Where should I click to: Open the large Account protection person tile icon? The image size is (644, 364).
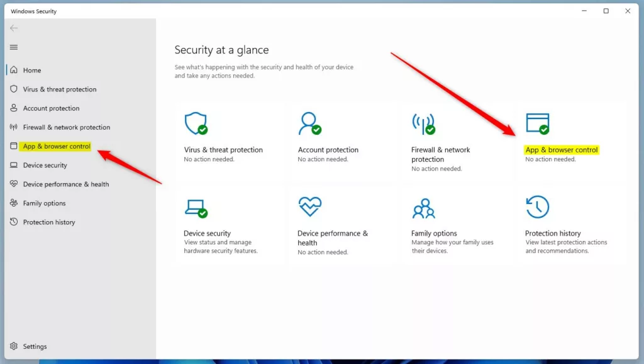309,123
